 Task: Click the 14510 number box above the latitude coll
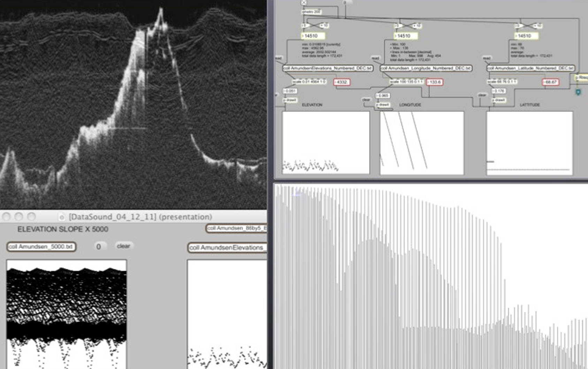[526, 36]
